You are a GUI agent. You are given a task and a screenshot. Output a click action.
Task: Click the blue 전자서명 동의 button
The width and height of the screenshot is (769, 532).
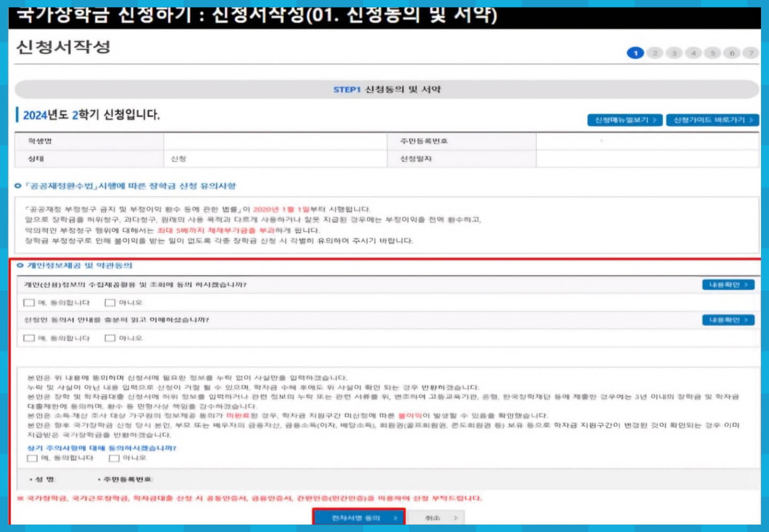[x=358, y=517]
